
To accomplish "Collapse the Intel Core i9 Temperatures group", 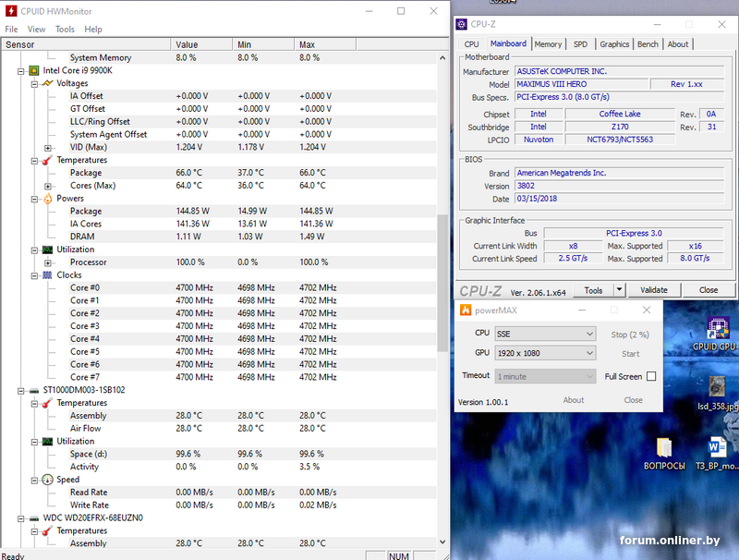I will click(34, 161).
